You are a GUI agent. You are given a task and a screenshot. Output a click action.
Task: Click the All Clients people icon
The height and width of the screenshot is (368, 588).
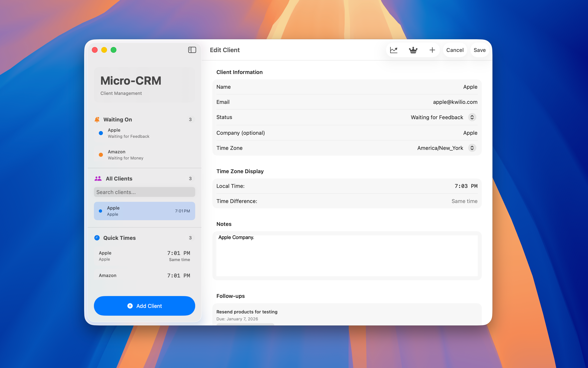[98, 179]
